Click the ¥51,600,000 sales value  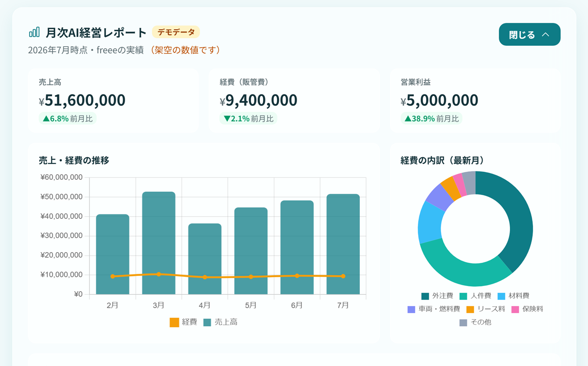82,100
